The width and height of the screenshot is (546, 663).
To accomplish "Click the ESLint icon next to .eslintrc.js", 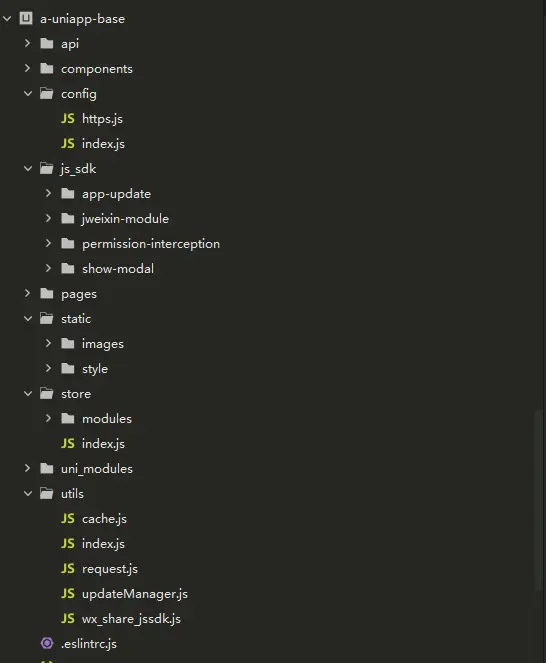I will 47,643.
